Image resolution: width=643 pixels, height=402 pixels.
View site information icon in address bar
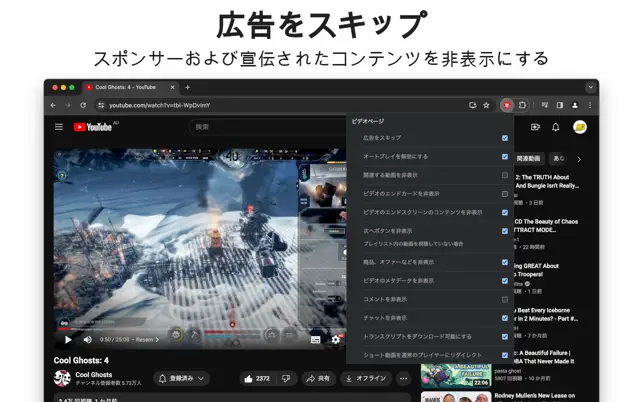pyautogui.click(x=101, y=105)
